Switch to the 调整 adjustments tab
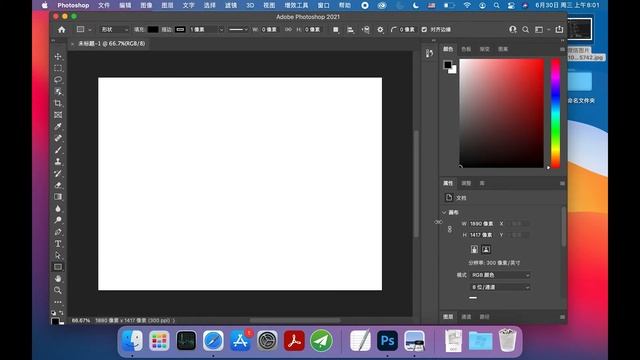 [x=466, y=183]
